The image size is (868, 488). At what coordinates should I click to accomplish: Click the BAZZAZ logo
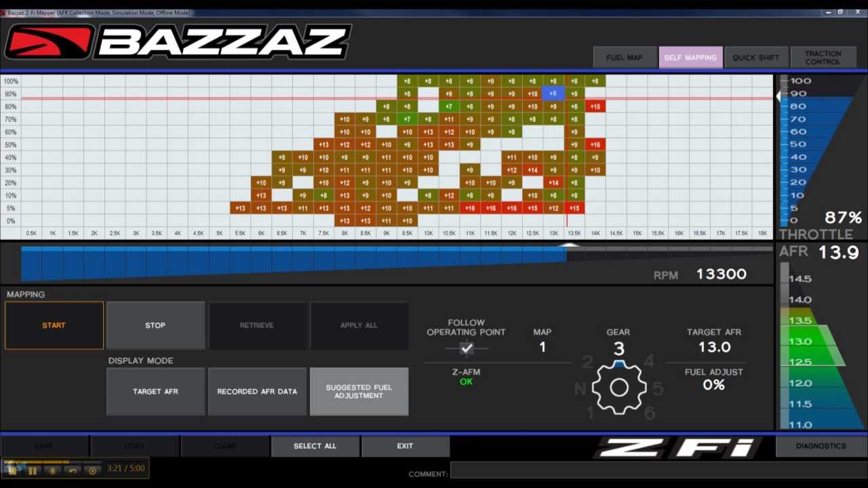coord(178,42)
